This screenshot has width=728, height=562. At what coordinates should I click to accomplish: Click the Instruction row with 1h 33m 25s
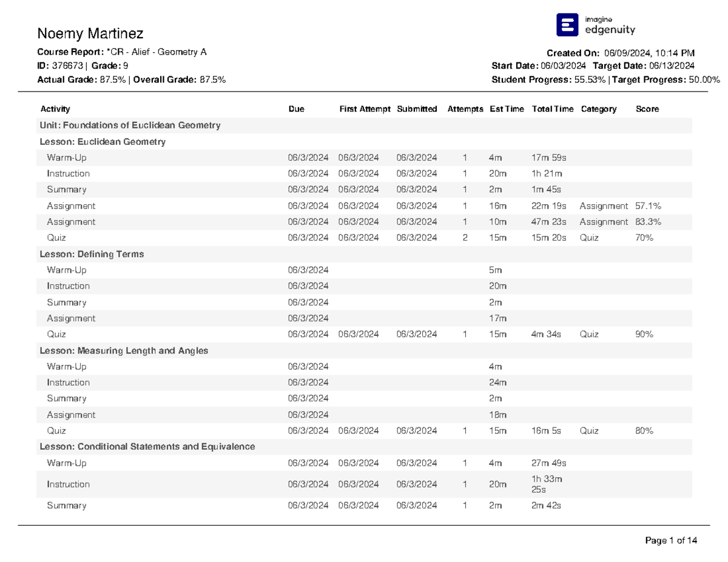point(365,484)
